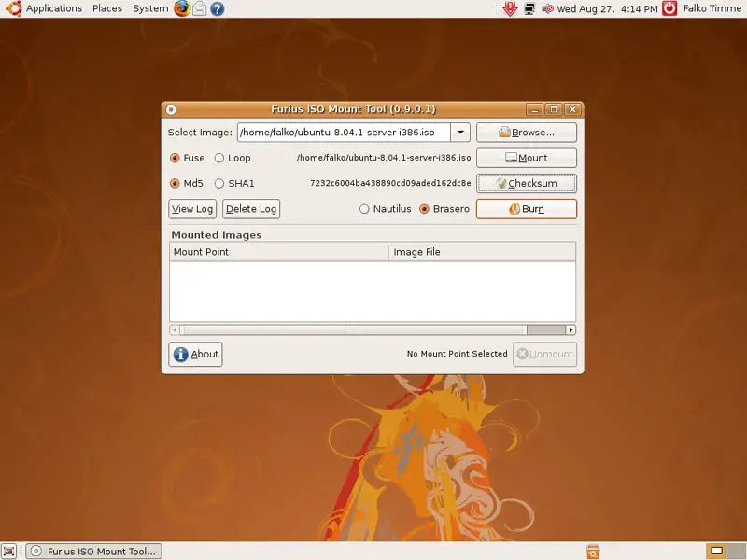Click the image path input field
The width and height of the screenshot is (747, 560).
click(343, 133)
